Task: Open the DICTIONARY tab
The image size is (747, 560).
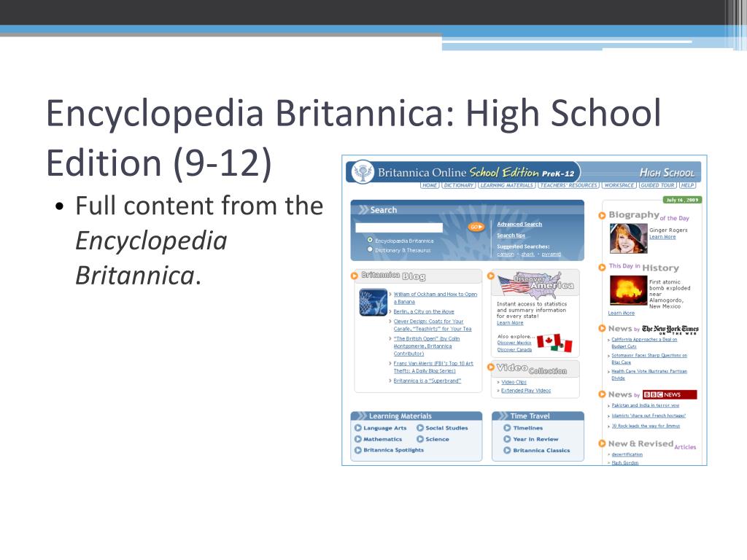Action: [459, 185]
